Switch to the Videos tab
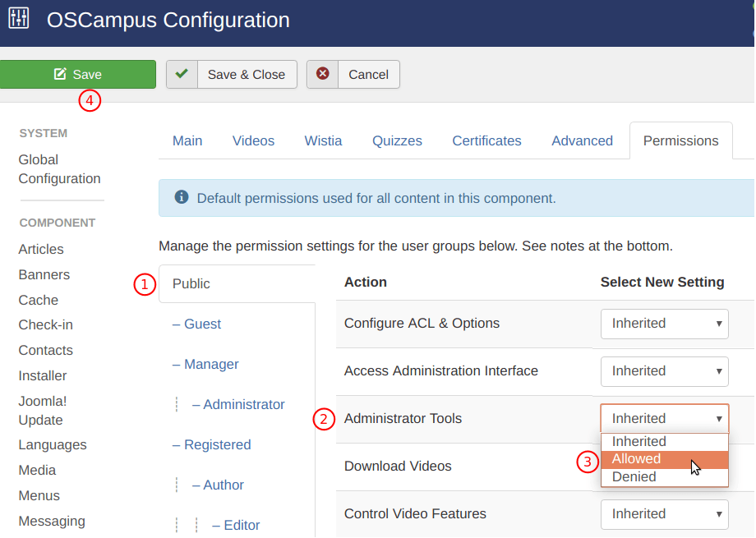The height and width of the screenshot is (538, 756). 253,140
